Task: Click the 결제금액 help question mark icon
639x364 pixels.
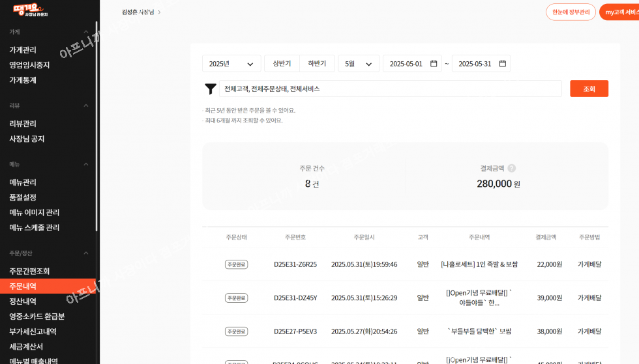Action: [x=512, y=168]
